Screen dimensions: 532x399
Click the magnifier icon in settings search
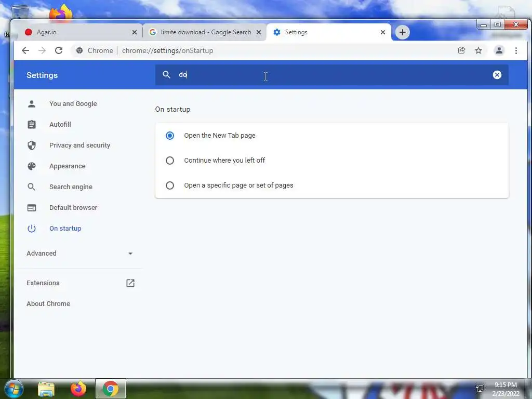(166, 75)
